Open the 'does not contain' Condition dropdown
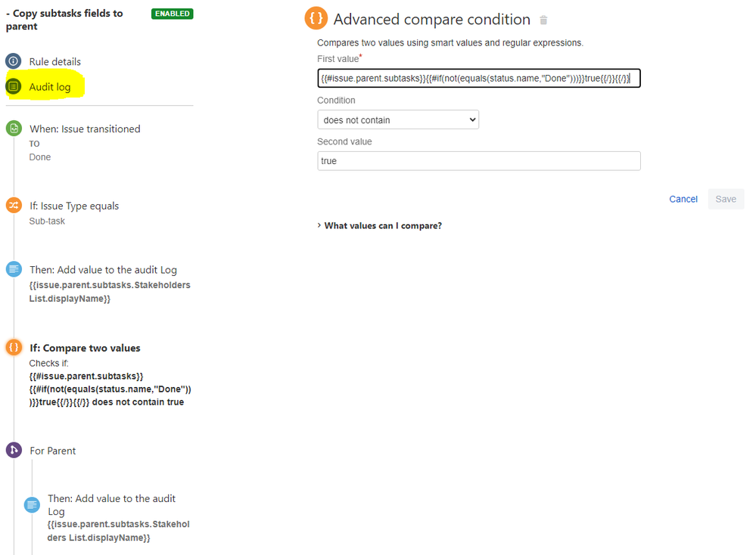The image size is (756, 555). pyautogui.click(x=398, y=119)
